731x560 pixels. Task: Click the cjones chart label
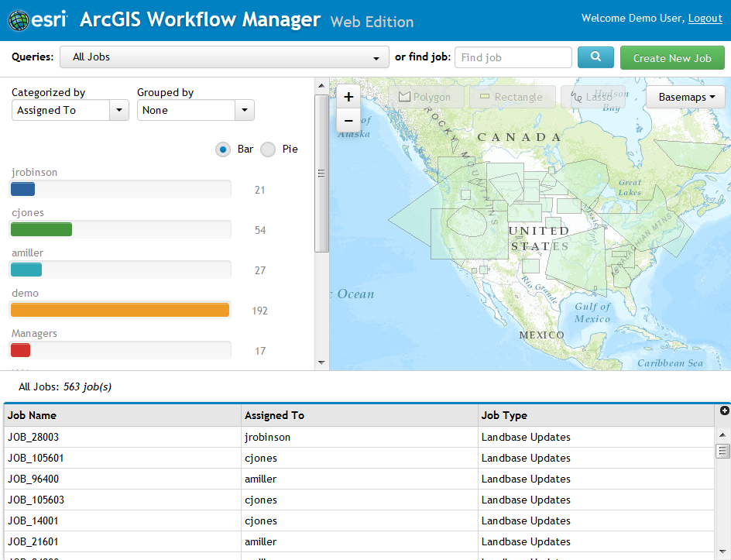[x=28, y=213]
